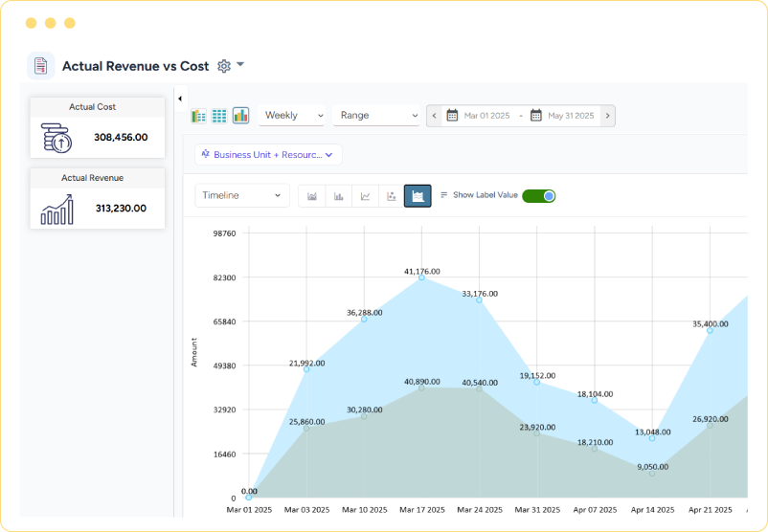Viewport: 768px width, 532px height.
Task: Select the colored bar chart view icon
Action: [x=240, y=116]
